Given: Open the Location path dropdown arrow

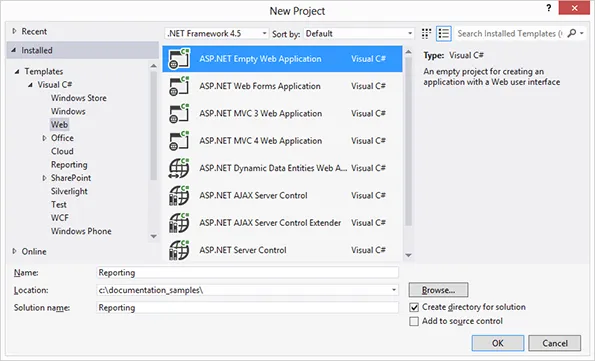Looking at the screenshot, I should click(394, 290).
